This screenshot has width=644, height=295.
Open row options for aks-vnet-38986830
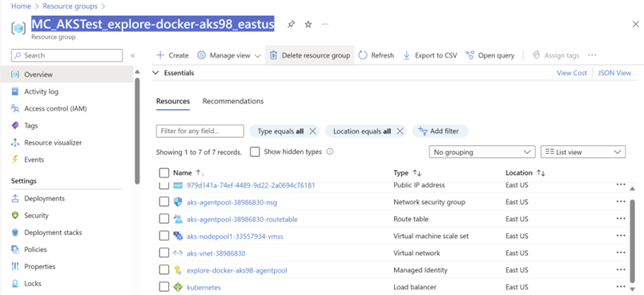tap(621, 253)
